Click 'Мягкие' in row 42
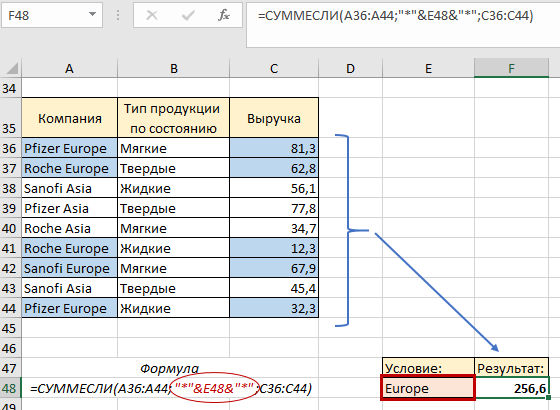This screenshot has width=560, height=410. click(174, 268)
